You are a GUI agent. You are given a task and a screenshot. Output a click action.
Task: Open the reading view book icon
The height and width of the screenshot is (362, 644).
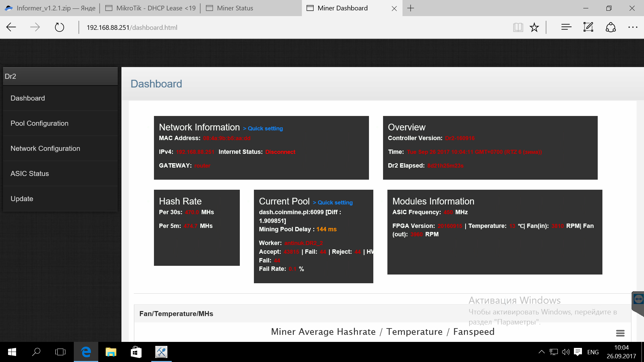[518, 27]
